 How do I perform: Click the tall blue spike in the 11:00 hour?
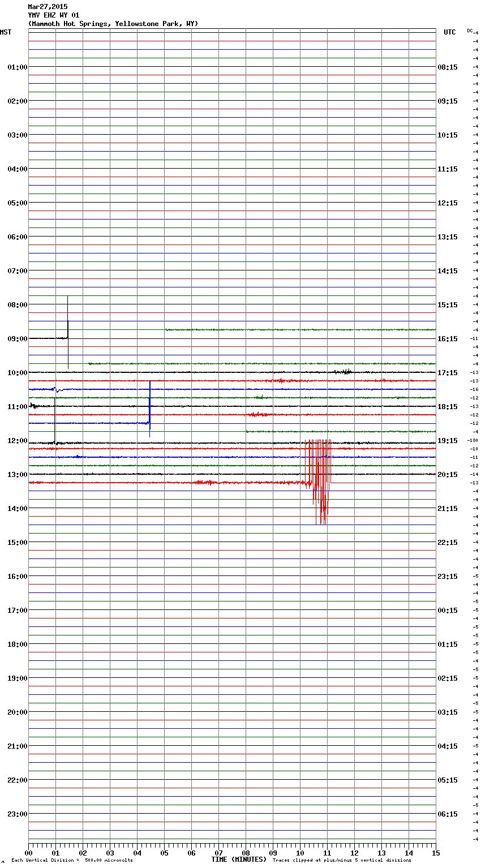point(149,409)
